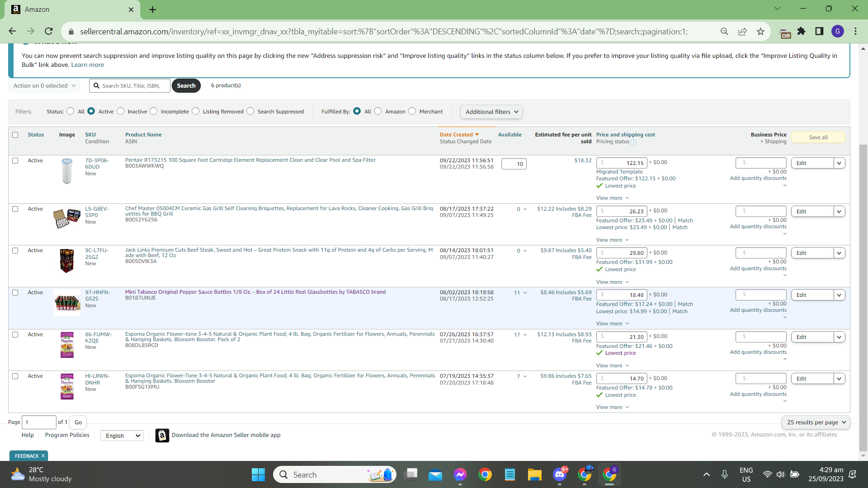868x488 pixels.
Task: Reload the Seller Central page
Action: pyautogui.click(x=49, y=31)
